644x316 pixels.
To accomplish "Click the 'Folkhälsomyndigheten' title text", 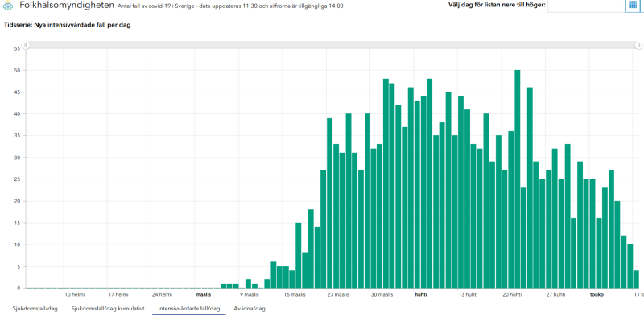I will pyautogui.click(x=67, y=6).
